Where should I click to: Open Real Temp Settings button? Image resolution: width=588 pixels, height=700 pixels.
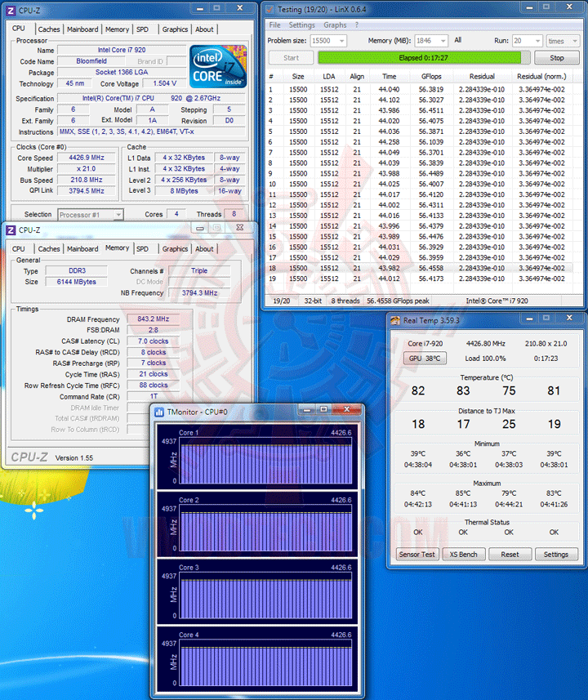556,554
